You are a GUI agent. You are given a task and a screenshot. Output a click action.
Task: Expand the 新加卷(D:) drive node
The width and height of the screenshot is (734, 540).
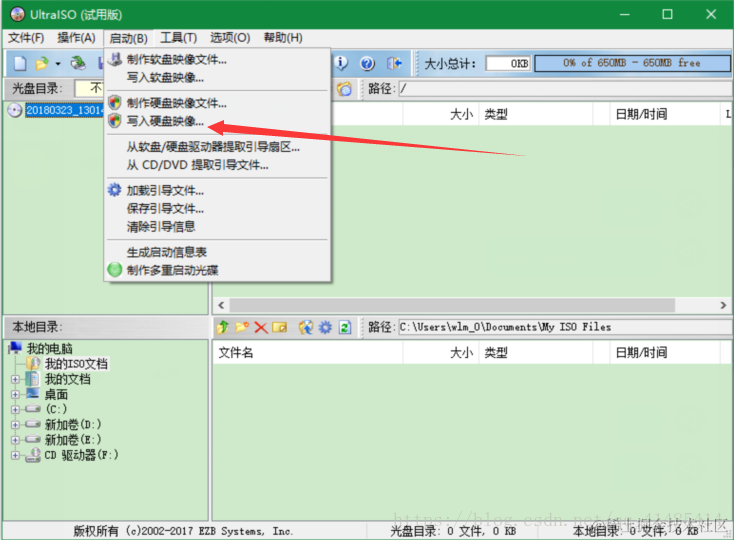[x=15, y=425]
